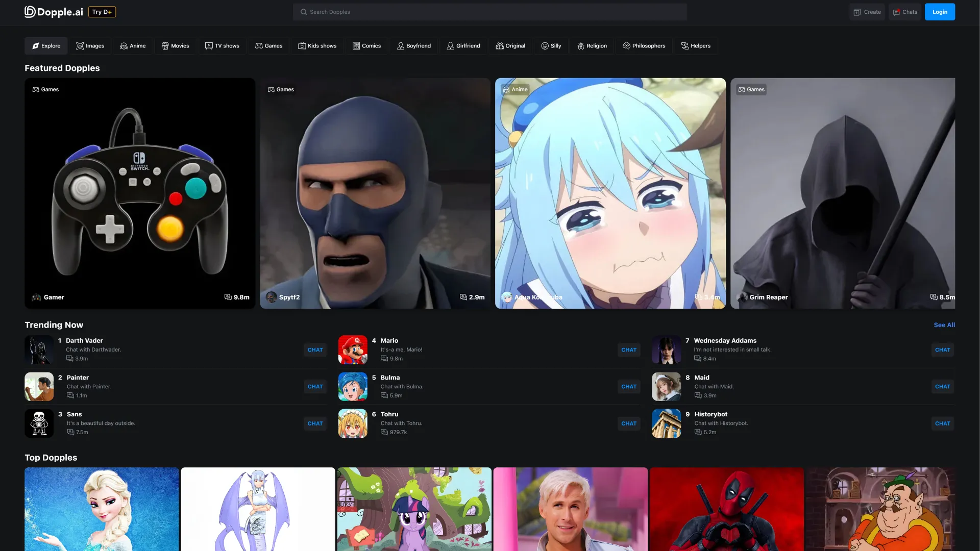This screenshot has height=551, width=980.
Task: Click the Mario avatar icon
Action: tap(353, 350)
